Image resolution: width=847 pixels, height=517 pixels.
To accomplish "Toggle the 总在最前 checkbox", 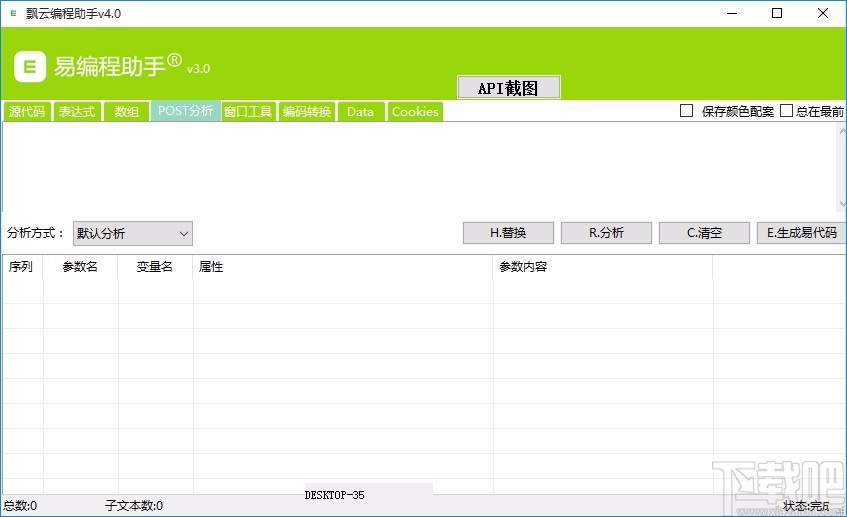I will [x=786, y=111].
